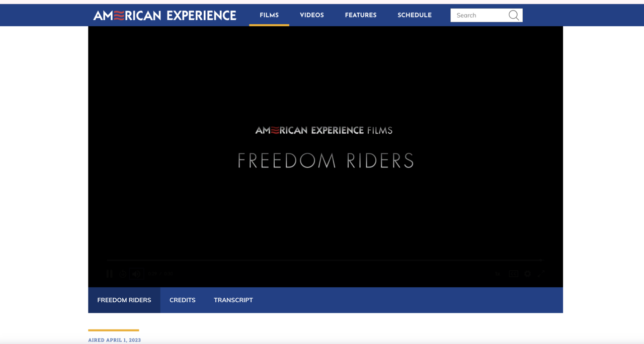Go to the Videos section
Viewport: 644px width, 344px height.
(x=312, y=15)
